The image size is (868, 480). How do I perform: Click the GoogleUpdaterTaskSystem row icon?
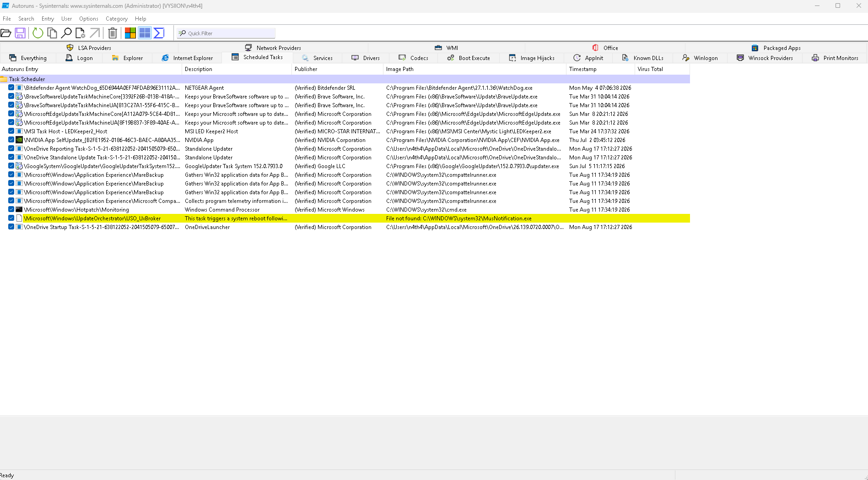(19, 166)
